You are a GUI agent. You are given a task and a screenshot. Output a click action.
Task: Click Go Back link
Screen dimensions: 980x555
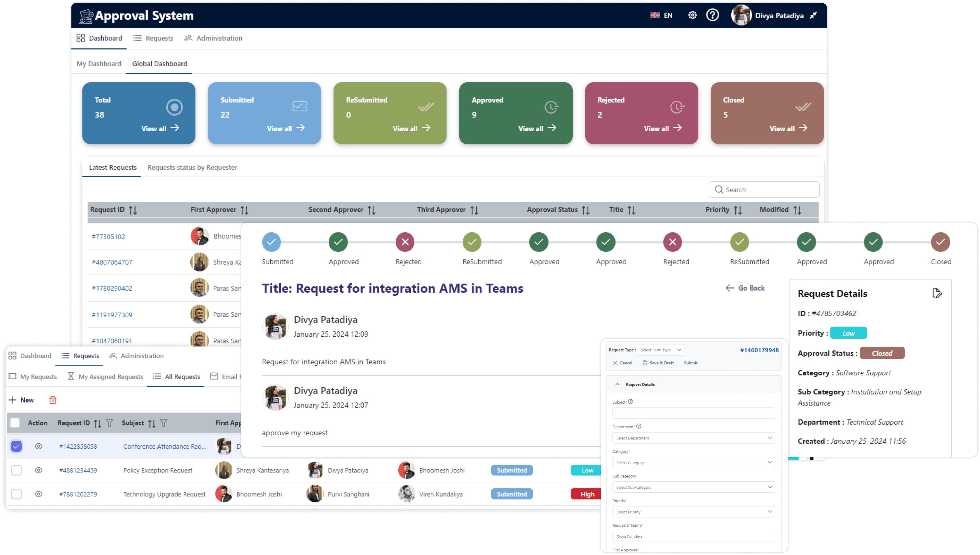click(x=745, y=288)
